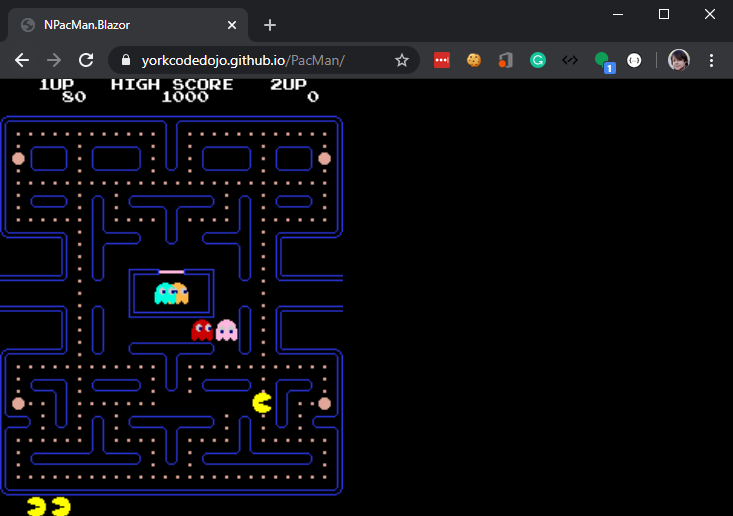Reload the PacMan page
This screenshot has height=516, width=733.
click(x=86, y=60)
